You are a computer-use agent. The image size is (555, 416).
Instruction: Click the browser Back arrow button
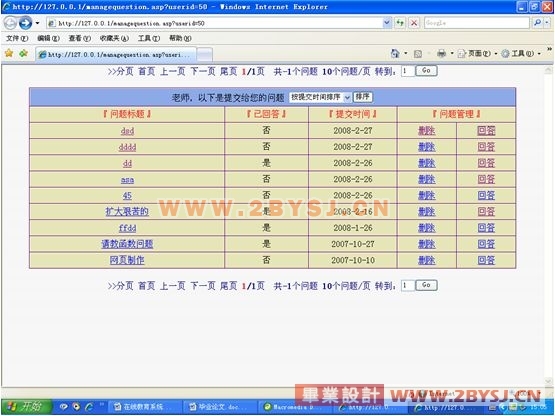click(10, 23)
